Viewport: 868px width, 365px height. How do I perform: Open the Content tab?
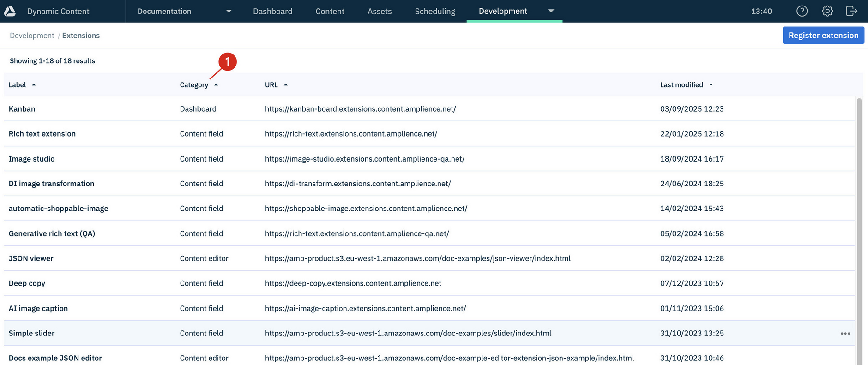click(x=330, y=11)
